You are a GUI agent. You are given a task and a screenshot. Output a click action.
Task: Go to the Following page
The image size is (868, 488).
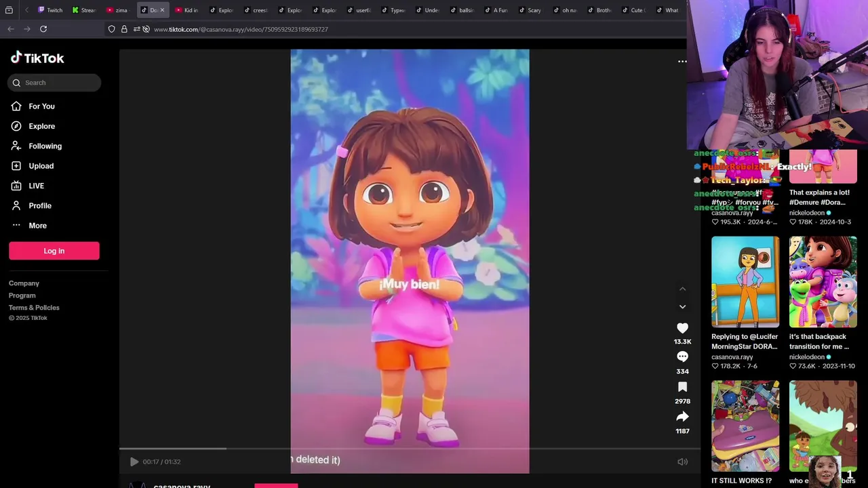[x=45, y=146]
